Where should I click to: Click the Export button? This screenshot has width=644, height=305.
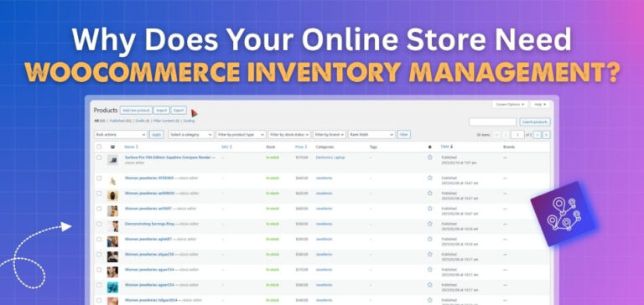coord(179,111)
